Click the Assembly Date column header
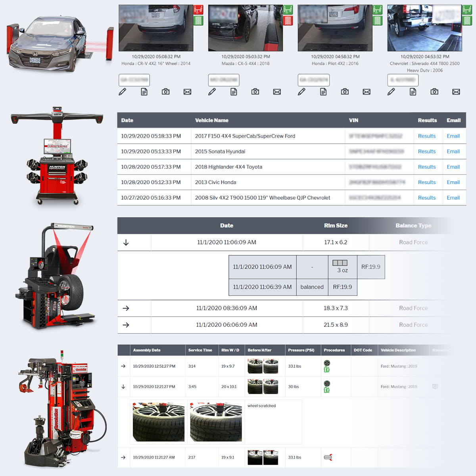Image resolution: width=476 pixels, height=476 pixels. (147, 350)
